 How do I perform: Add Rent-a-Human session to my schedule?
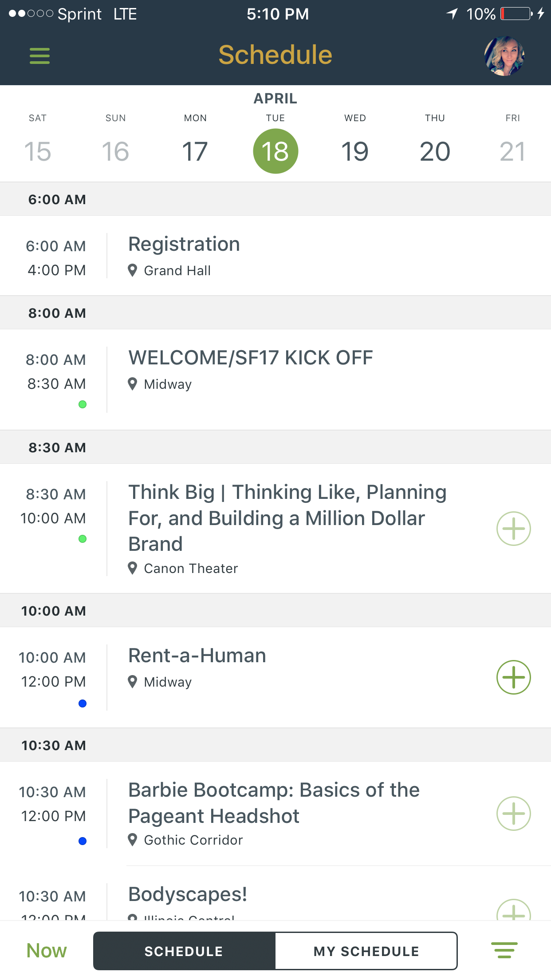(513, 677)
